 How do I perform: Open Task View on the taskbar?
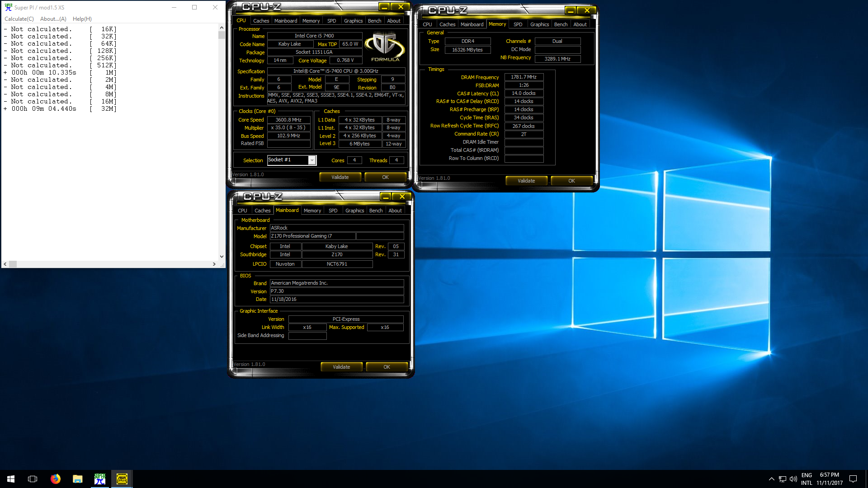click(33, 479)
